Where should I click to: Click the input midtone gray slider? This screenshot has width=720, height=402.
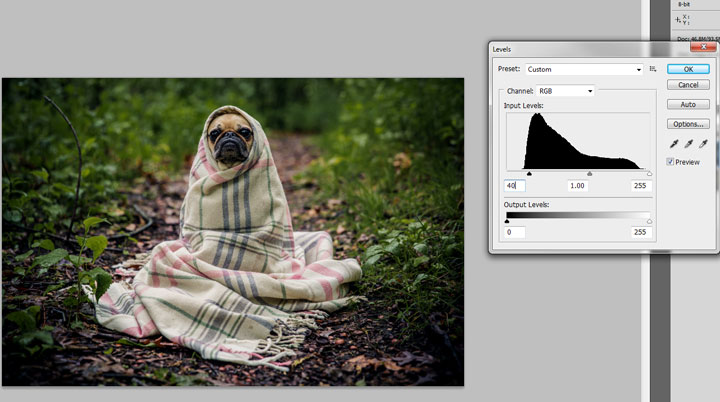pos(590,174)
